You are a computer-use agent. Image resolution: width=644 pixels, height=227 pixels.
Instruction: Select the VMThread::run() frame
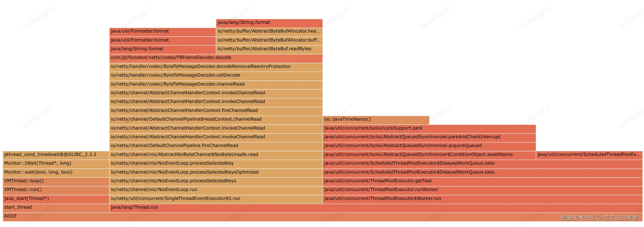tap(56, 191)
